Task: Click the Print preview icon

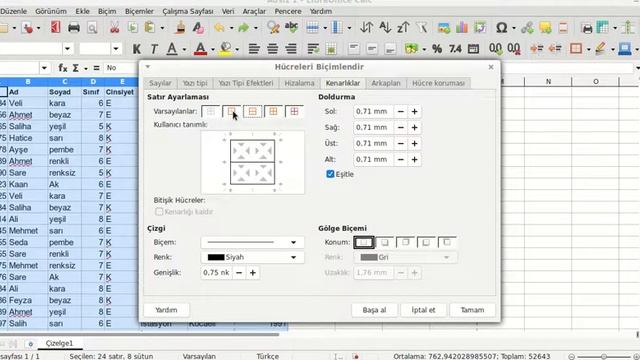Action: 92,28
